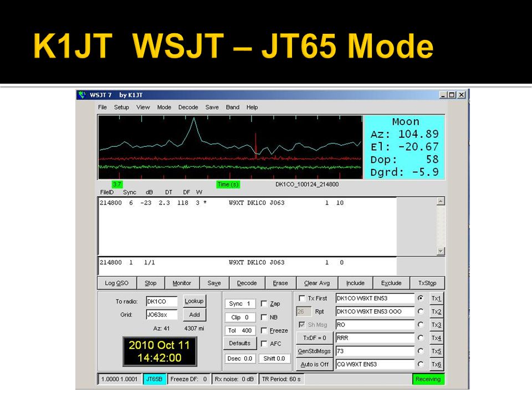The width and height of the screenshot is (532, 399).
Task: Toggle the Sh Msg checkbox
Action: click(x=301, y=325)
